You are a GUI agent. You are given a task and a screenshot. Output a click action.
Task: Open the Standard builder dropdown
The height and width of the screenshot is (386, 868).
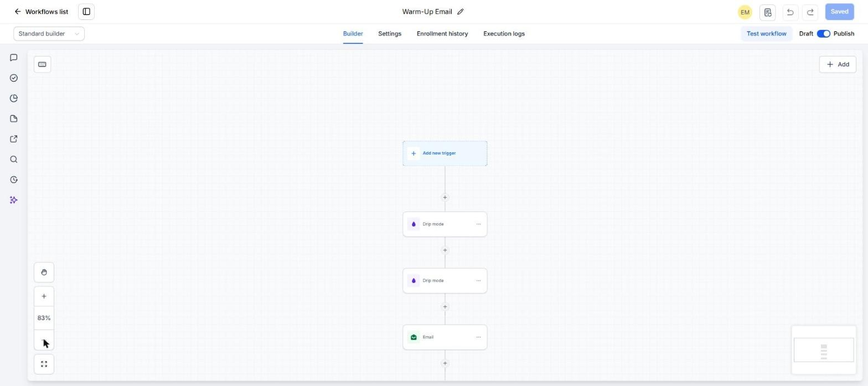(49, 34)
